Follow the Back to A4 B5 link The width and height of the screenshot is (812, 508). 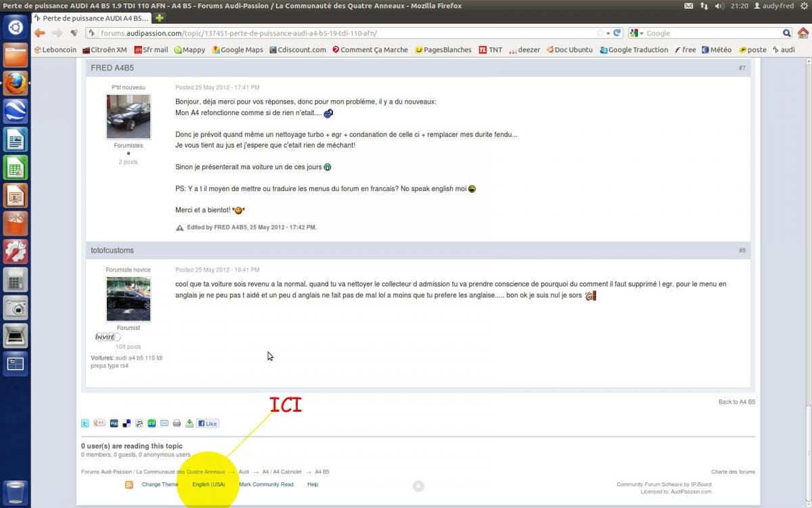(736, 402)
